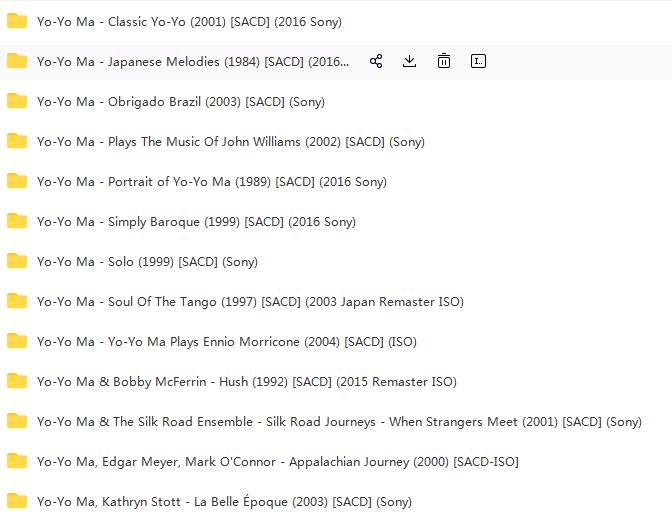Open Plays The Music Of John Williams folder
Viewport: 672px width, 525px height.
(231, 142)
